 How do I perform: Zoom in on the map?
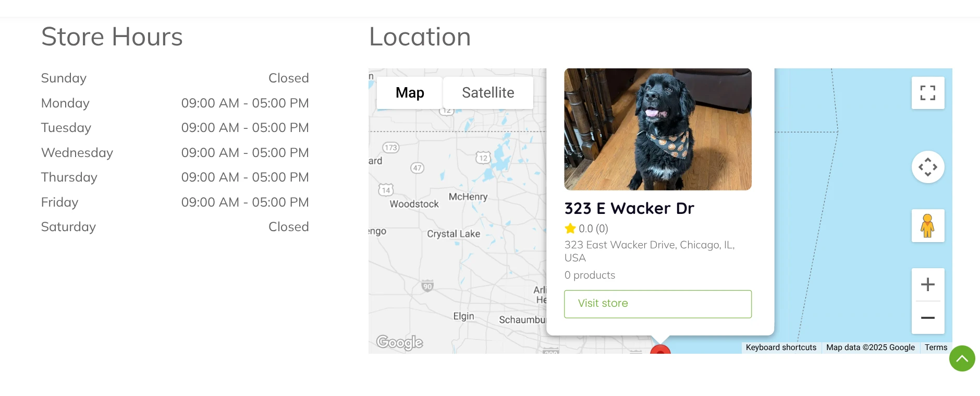coord(927,284)
